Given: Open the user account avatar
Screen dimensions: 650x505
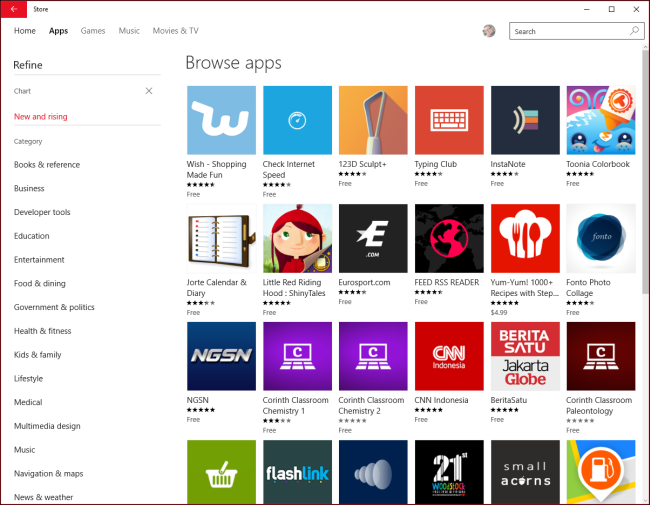Looking at the screenshot, I should tap(489, 31).
